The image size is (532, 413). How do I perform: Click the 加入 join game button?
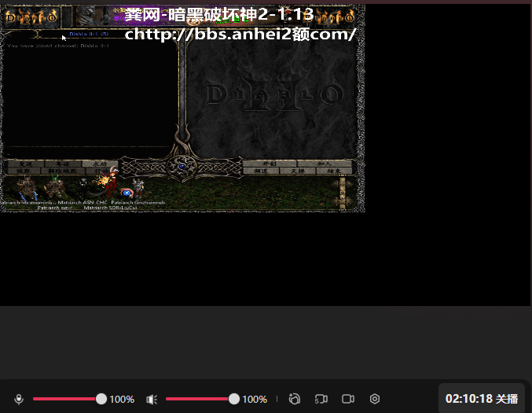pos(324,164)
